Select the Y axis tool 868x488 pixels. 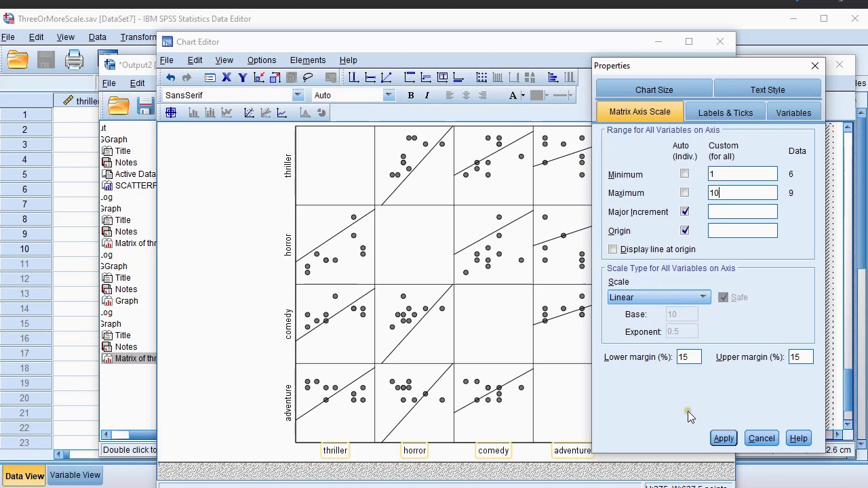coord(242,77)
